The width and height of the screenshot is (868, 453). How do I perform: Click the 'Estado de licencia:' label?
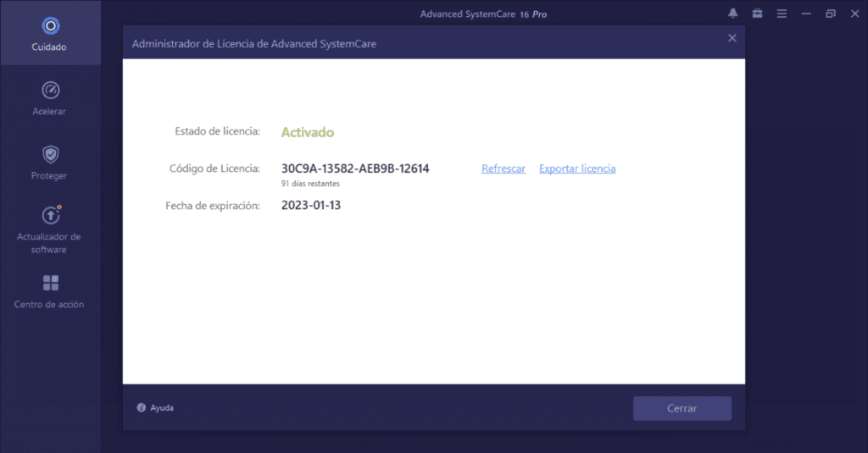217,131
